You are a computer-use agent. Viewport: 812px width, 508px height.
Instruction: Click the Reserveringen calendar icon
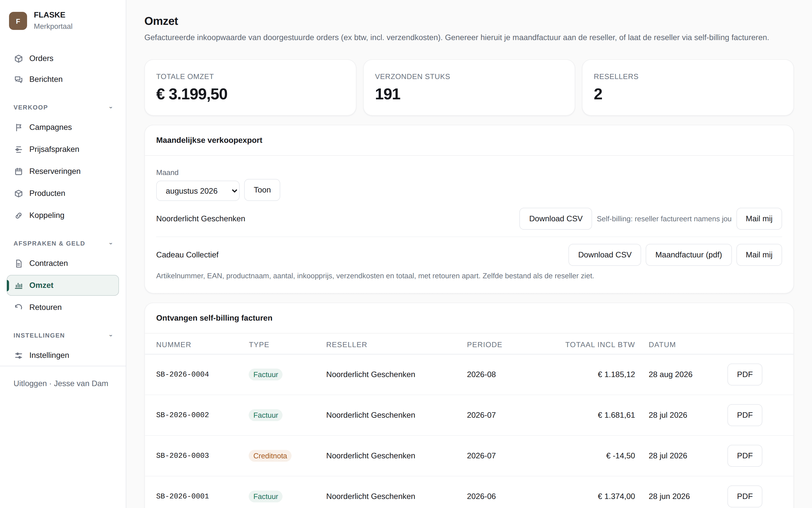pyautogui.click(x=19, y=171)
